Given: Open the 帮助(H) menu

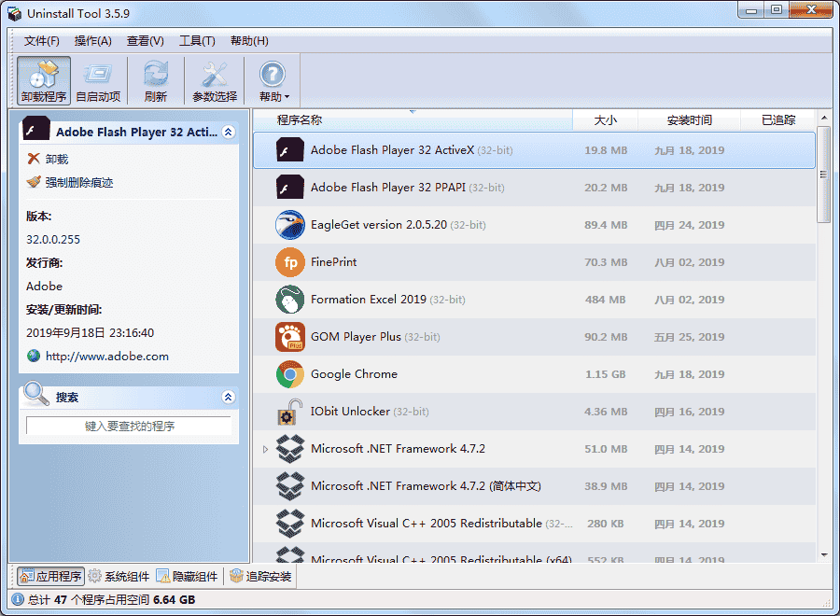Looking at the screenshot, I should coord(249,41).
